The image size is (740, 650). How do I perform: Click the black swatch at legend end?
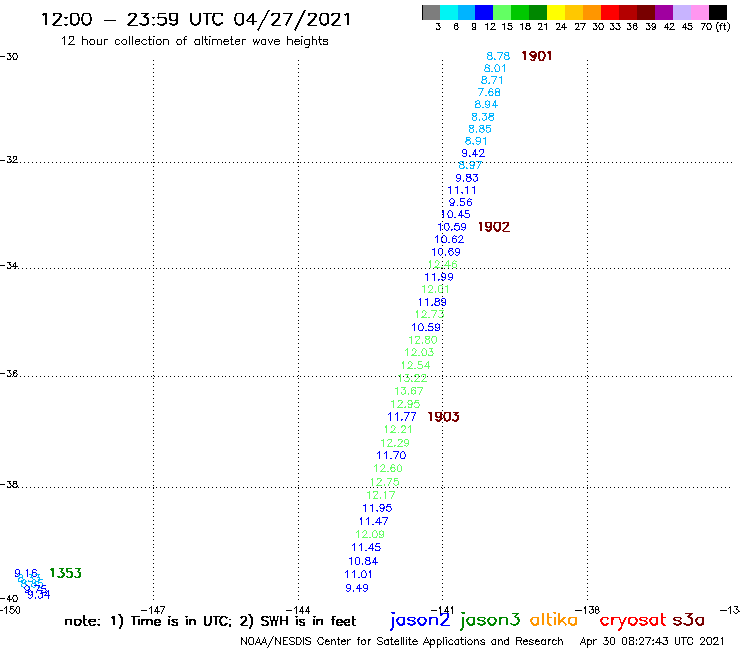[718, 12]
